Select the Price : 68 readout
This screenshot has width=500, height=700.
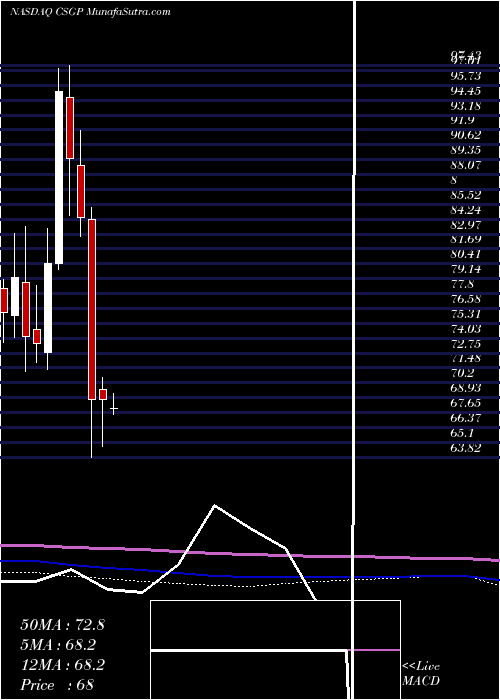57,685
